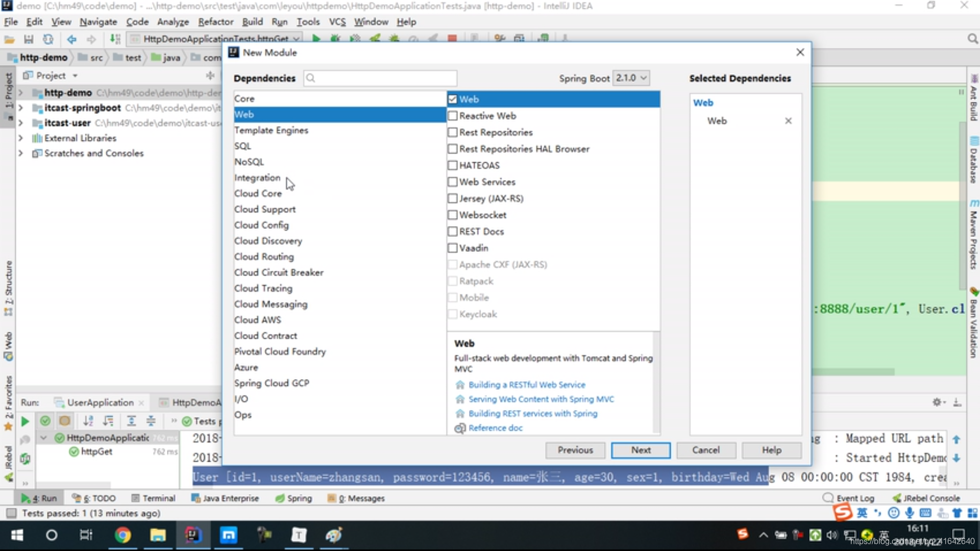The image size is (980, 551).
Task: Expand the itcast-user project node
Action: [21, 123]
